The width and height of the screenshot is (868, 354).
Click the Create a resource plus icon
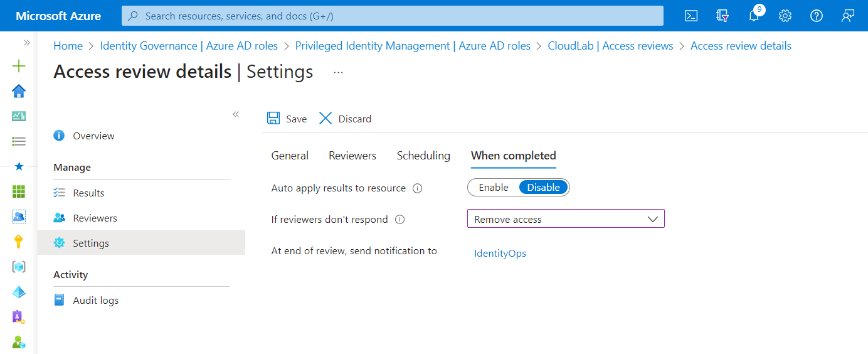19,66
